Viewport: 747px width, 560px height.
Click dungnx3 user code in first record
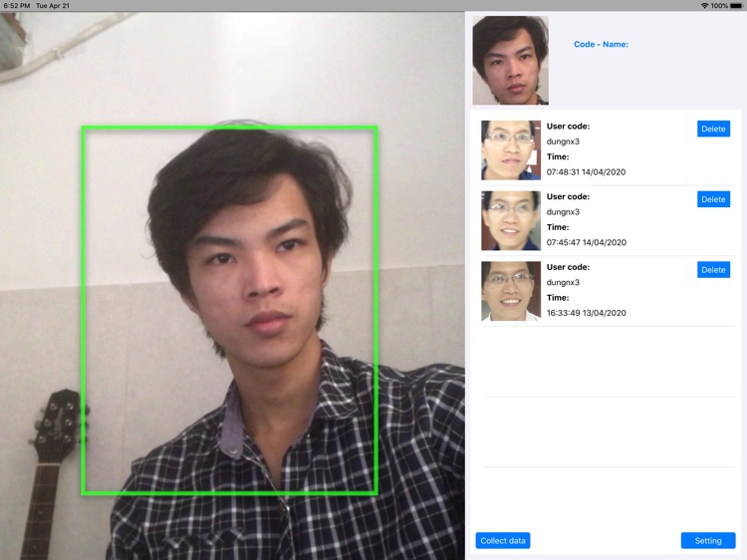pos(564,141)
